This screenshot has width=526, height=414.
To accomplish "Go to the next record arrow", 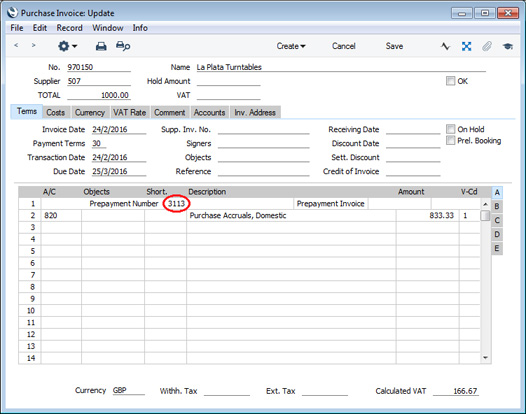I will click(x=33, y=45).
